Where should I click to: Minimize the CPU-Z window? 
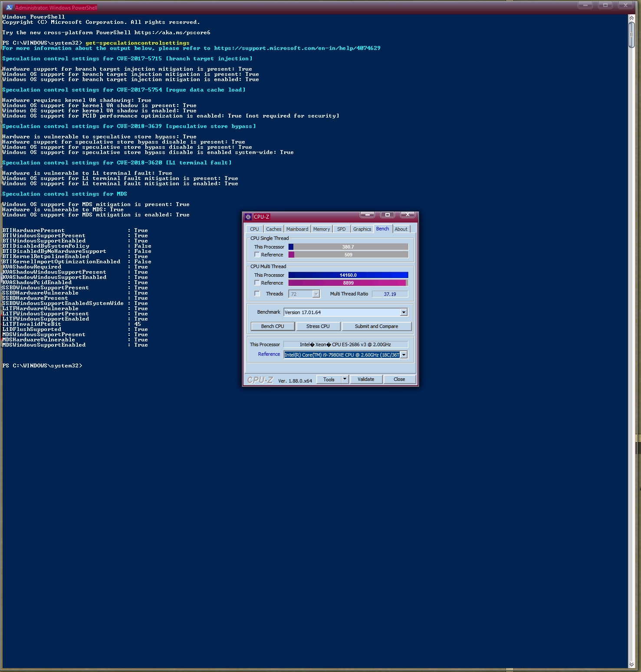click(367, 215)
